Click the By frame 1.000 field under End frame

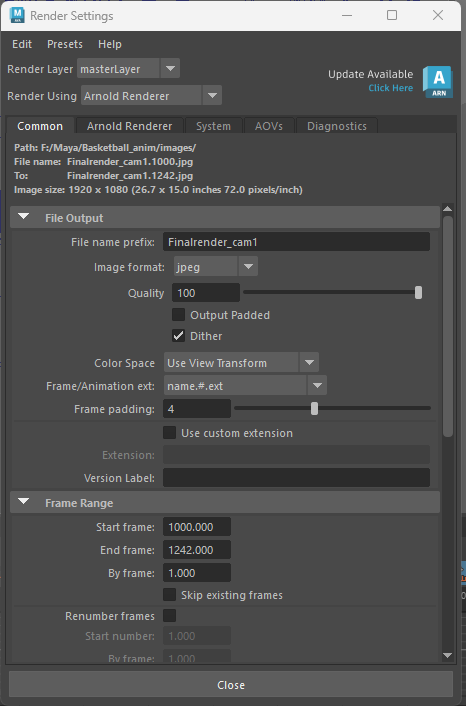click(197, 573)
